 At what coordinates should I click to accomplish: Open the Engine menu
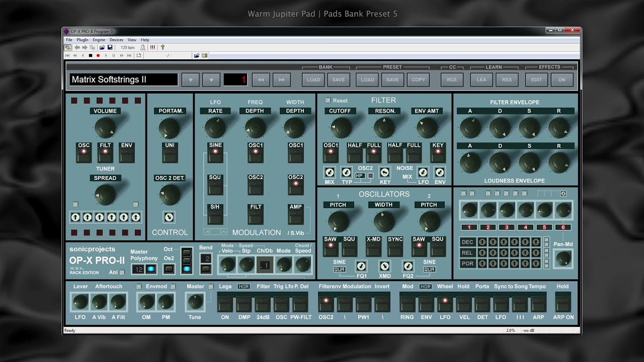pyautogui.click(x=99, y=40)
